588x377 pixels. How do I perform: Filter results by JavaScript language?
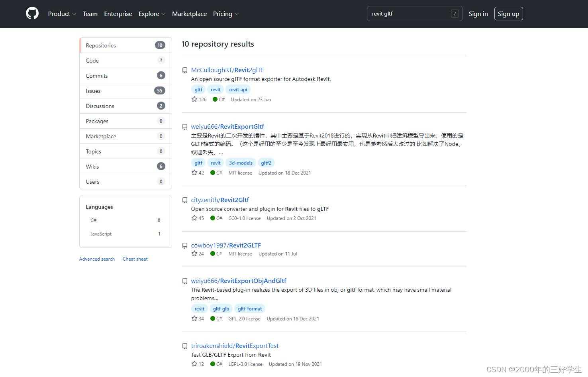coord(125,234)
